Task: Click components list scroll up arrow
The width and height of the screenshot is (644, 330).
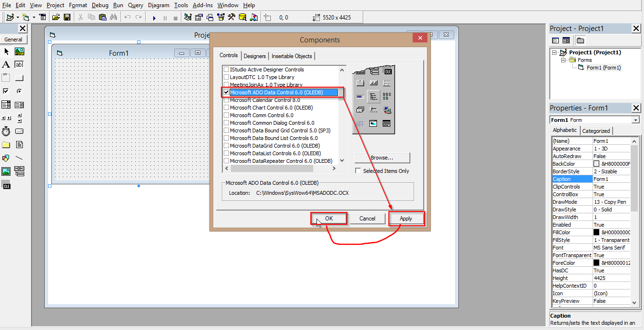Action: click(342, 70)
